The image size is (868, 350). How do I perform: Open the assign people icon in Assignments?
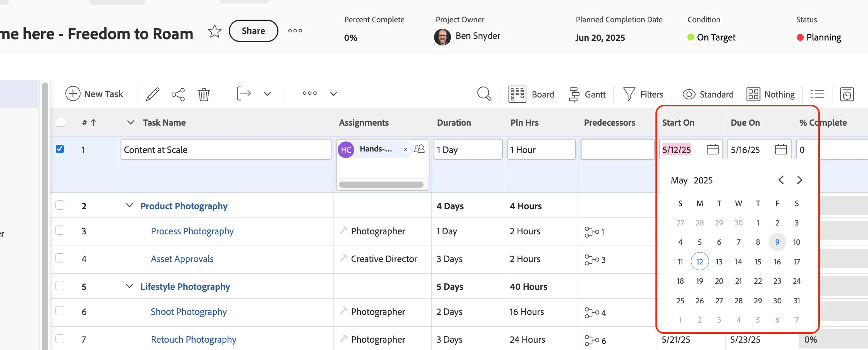[419, 149]
